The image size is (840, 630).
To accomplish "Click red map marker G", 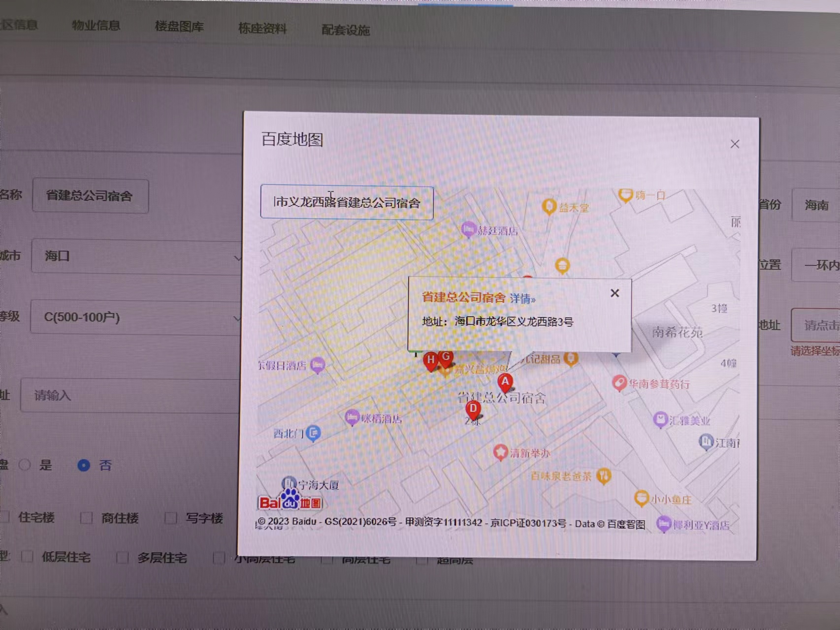I will 446,357.
